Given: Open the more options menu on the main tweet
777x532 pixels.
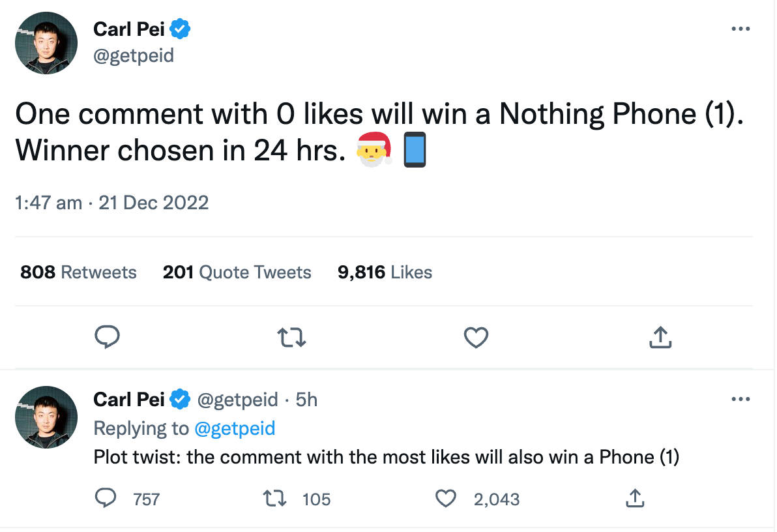Looking at the screenshot, I should click(x=741, y=28).
